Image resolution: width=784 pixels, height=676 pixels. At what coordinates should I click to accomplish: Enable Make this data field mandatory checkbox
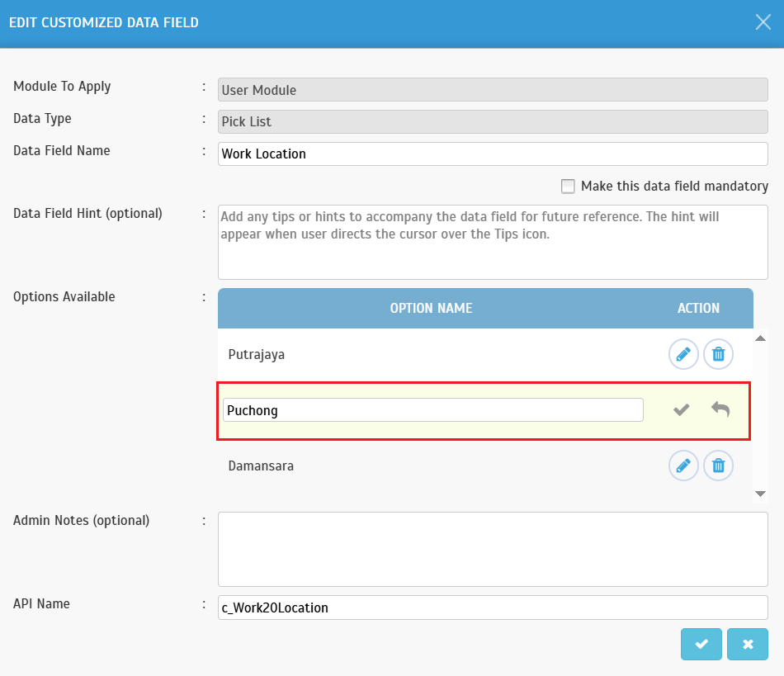[x=568, y=186]
